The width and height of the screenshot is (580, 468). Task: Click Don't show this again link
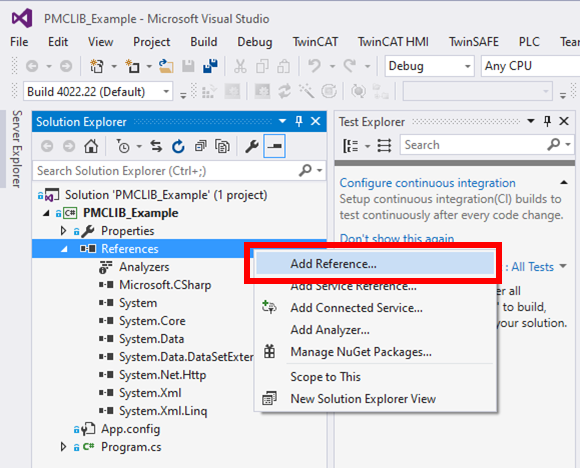tap(397, 238)
